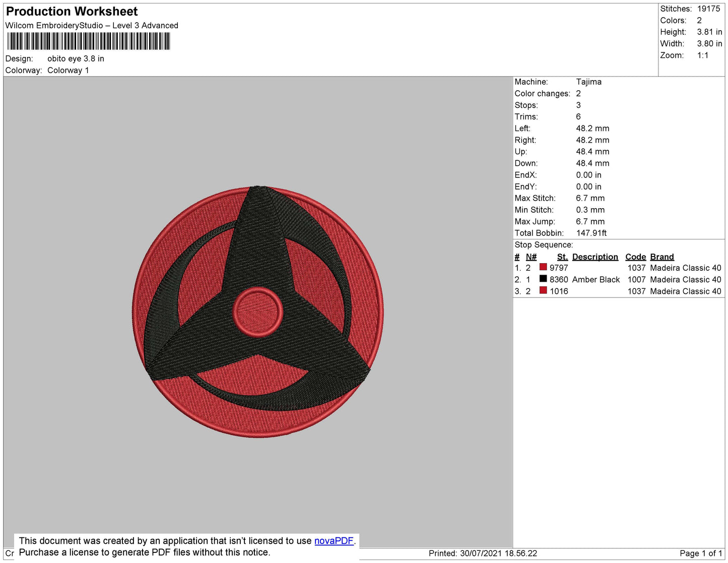The height and width of the screenshot is (563, 728).
Task: Click the stitch count 19175
Action: pos(708,9)
